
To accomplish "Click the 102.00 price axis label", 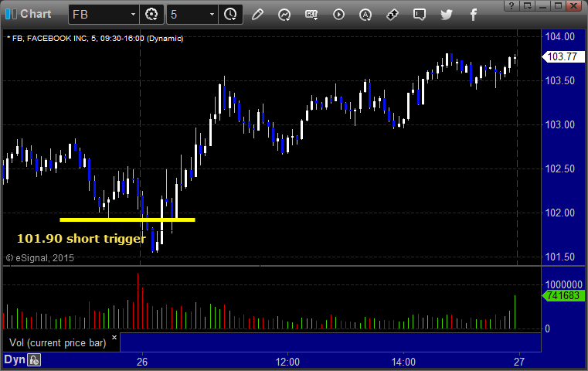I will (560, 213).
